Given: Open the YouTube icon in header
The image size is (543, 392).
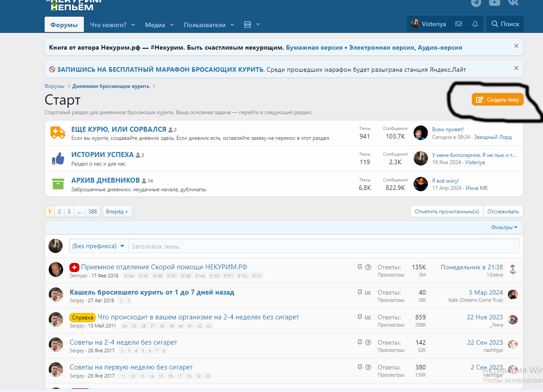Looking at the screenshot, I should 495,3.
